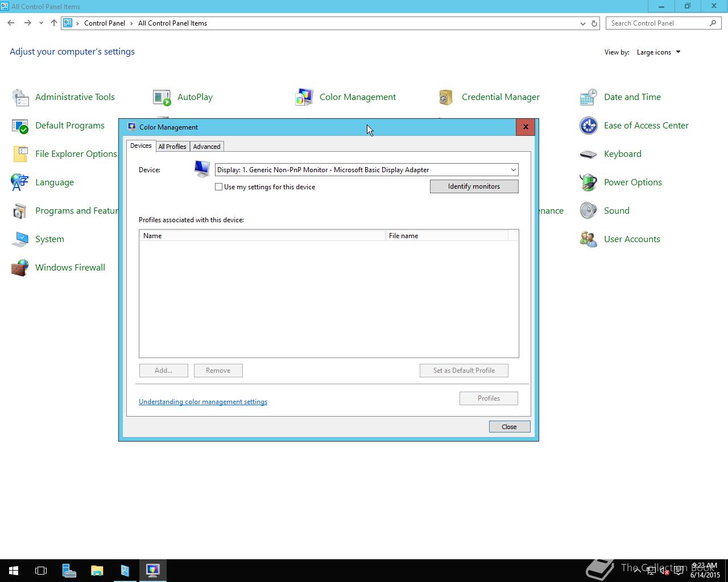This screenshot has height=582, width=728.
Task: Refresh the Control Panel address bar
Action: coord(594,23)
